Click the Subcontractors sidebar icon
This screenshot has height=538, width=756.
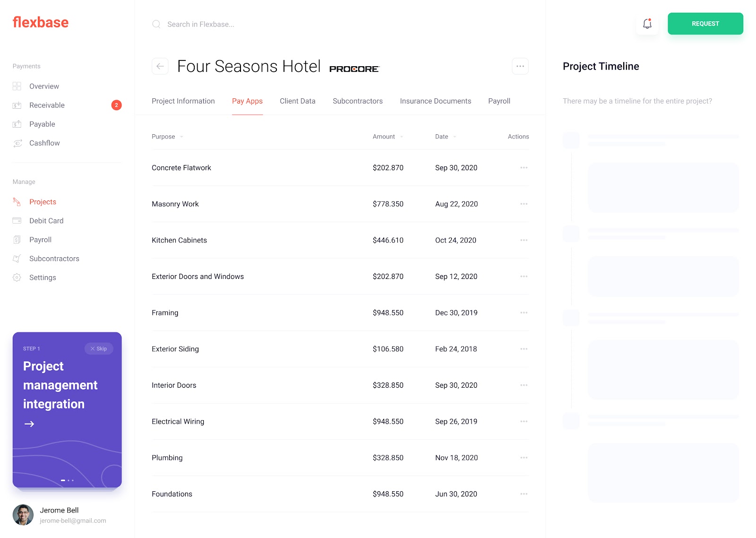pos(17,259)
